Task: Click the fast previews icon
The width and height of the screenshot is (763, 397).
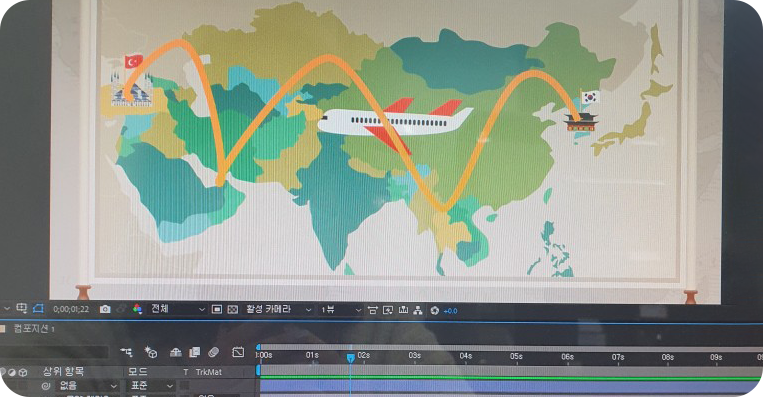Action: tap(388, 310)
